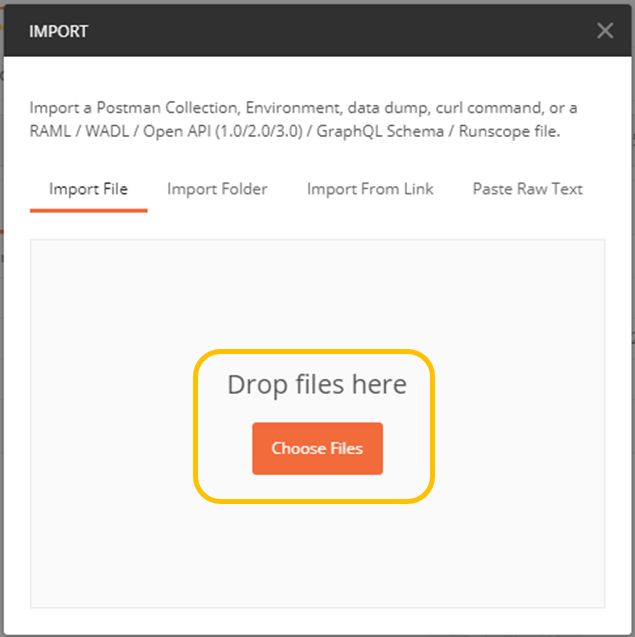The width and height of the screenshot is (635, 637).
Task: Click 'curl command' in the description text
Action: (x=489, y=108)
